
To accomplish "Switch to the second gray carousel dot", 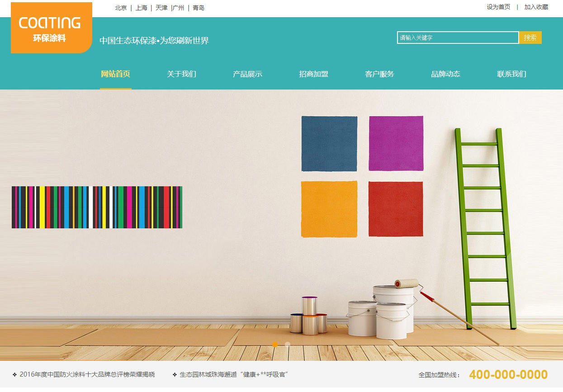I will pyautogui.click(x=288, y=344).
